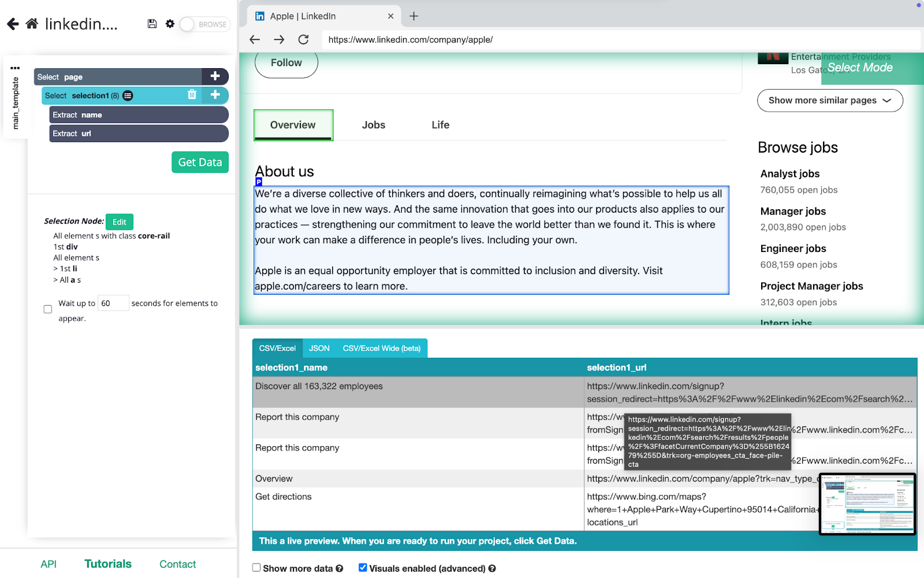Image resolution: width=924 pixels, height=578 pixels.
Task: Switch to CSV/Excel Wide (beta) tab
Action: pos(382,348)
